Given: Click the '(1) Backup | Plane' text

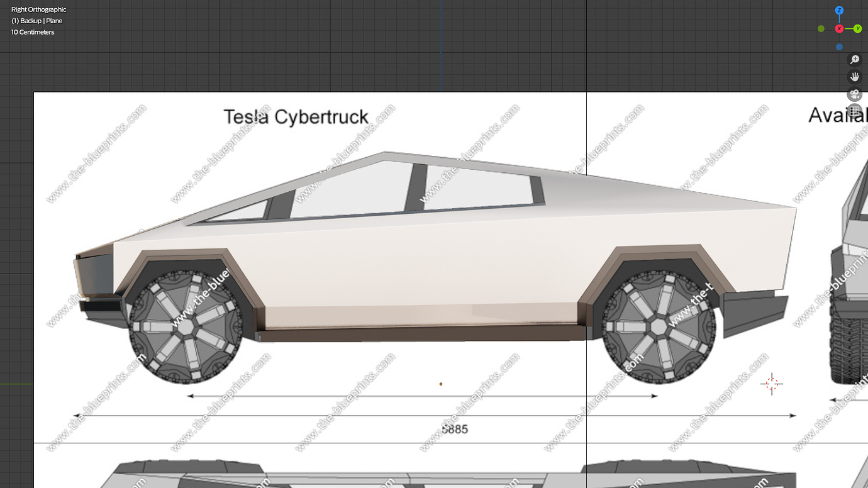Looking at the screenshot, I should coord(37,21).
